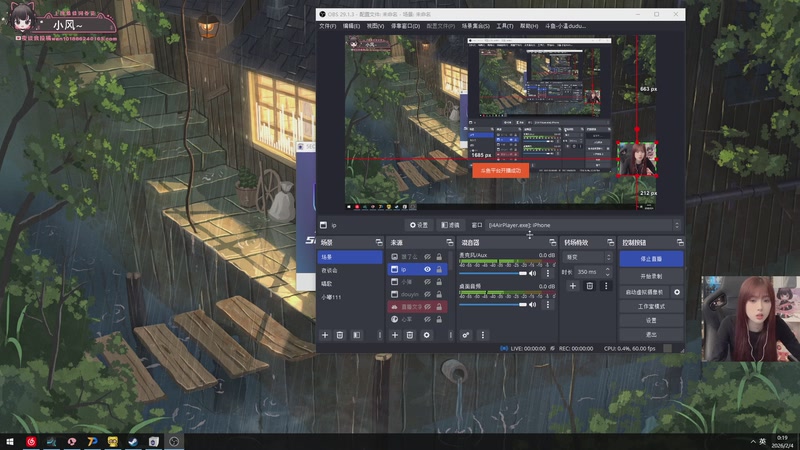The height and width of the screenshot is (450, 800).
Task: Add a new source with plus icon
Action: pyautogui.click(x=395, y=335)
